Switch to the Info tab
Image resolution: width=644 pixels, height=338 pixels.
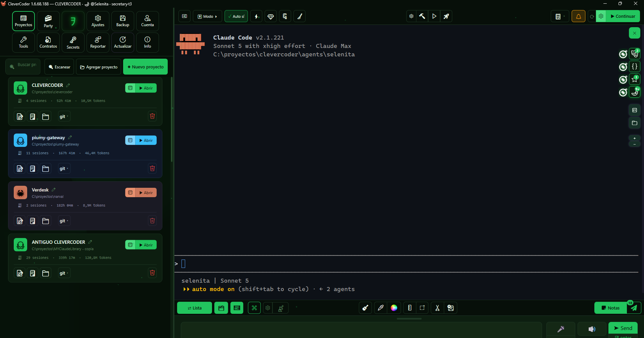pos(148,43)
